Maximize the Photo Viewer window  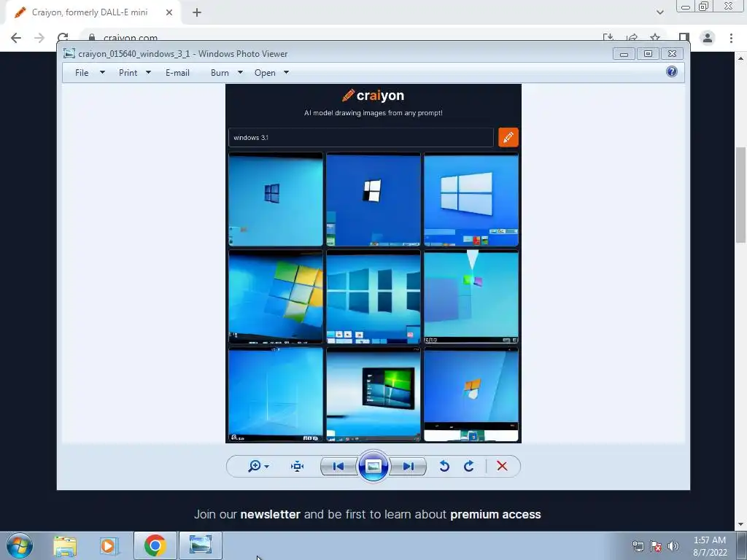(x=648, y=54)
